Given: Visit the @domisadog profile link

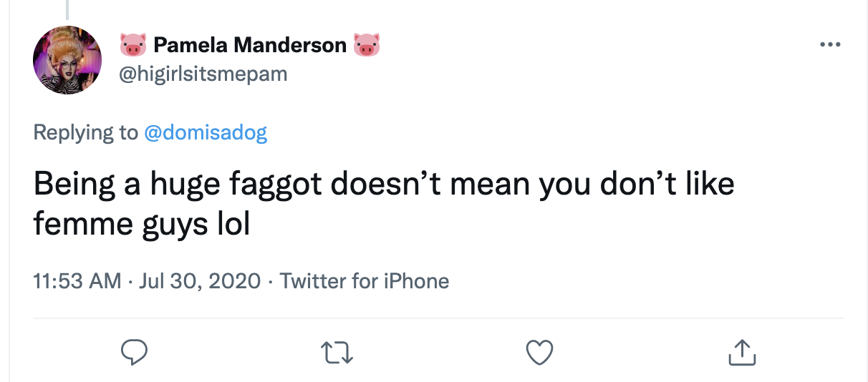Looking at the screenshot, I should [206, 133].
